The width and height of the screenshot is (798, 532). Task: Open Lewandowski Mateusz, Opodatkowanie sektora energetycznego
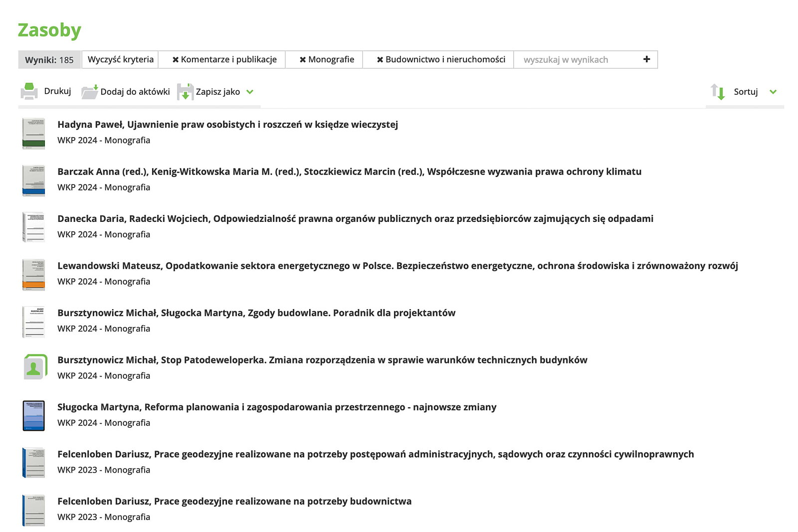[398, 266]
